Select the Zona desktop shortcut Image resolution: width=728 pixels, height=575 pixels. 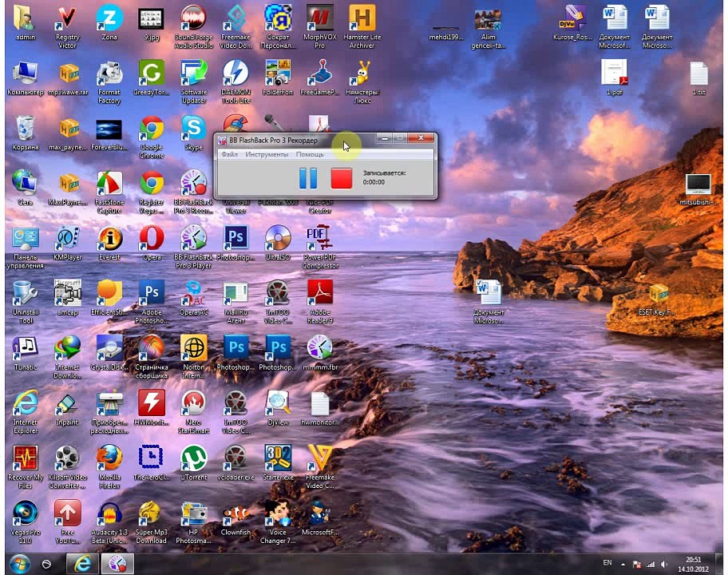[109, 23]
